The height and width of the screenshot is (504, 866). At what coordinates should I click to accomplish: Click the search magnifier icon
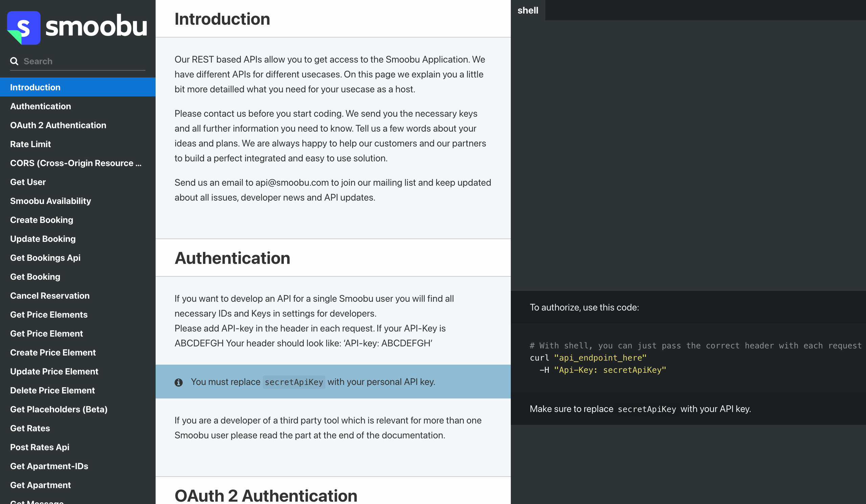14,61
